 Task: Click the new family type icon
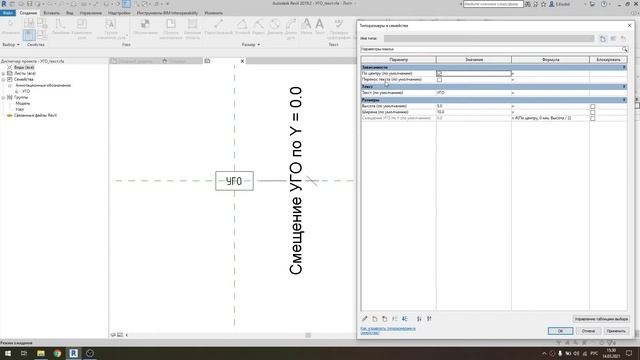click(603, 38)
